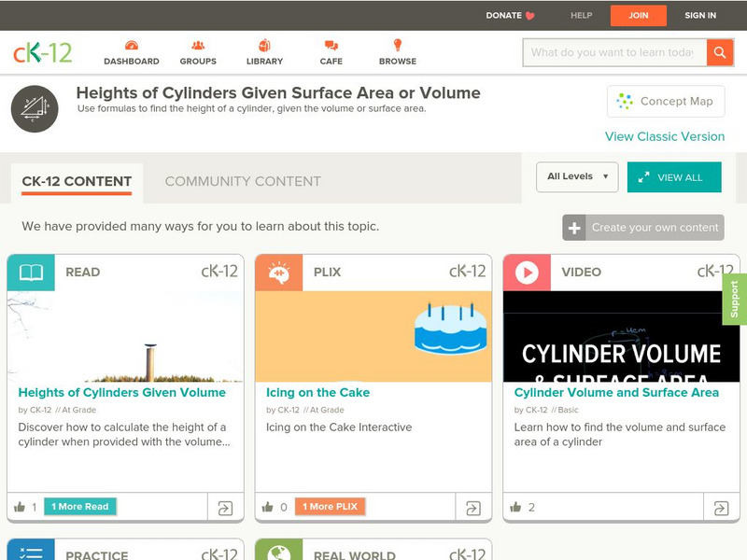Click the REAL WORLD globe icon
The image size is (747, 560).
(x=278, y=550)
